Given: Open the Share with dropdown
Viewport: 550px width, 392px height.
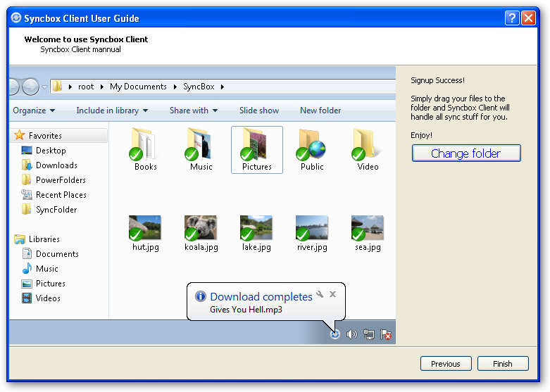Looking at the screenshot, I should coord(194,110).
